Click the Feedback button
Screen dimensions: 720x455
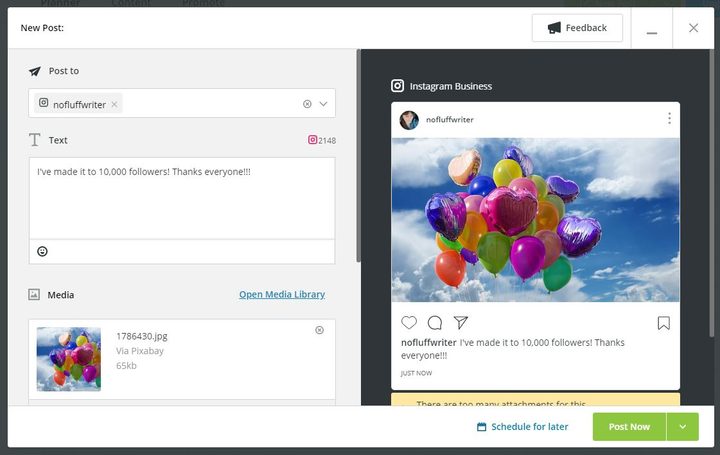577,28
